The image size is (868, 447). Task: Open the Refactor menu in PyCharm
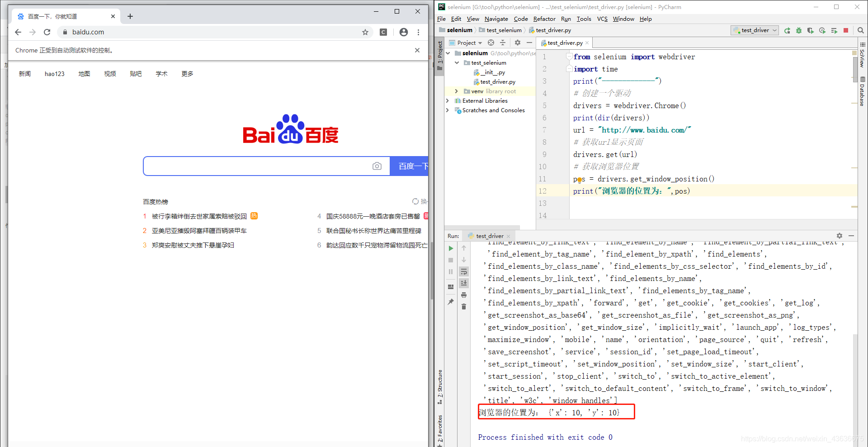(x=544, y=19)
